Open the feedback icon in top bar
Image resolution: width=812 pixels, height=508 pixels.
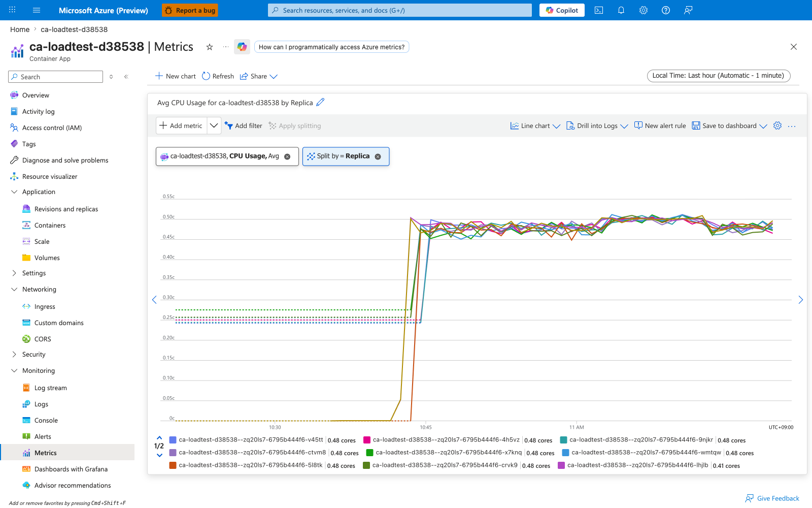click(688, 10)
